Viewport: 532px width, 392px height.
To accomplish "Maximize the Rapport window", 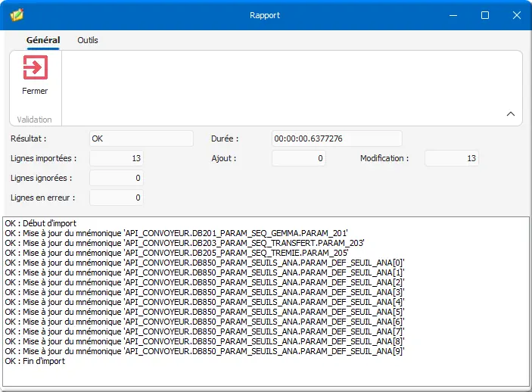I will coord(485,15).
